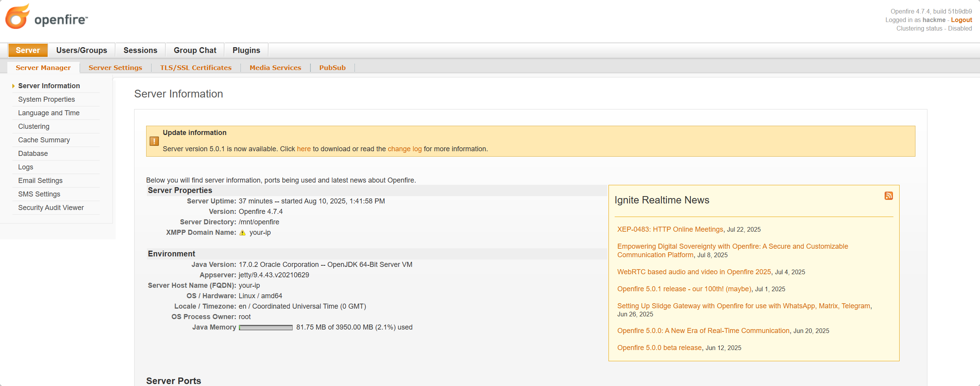Log out of the hackme account
980x386 pixels.
click(x=961, y=20)
